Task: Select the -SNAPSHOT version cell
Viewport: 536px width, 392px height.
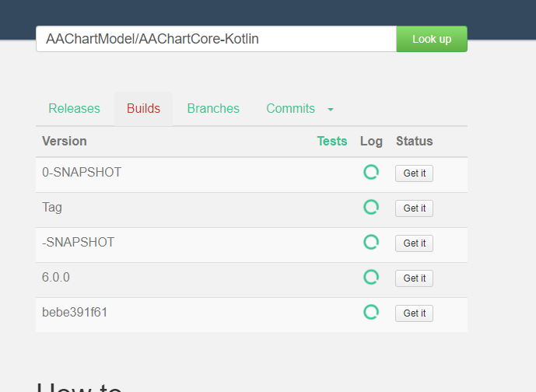Action: [x=78, y=242]
